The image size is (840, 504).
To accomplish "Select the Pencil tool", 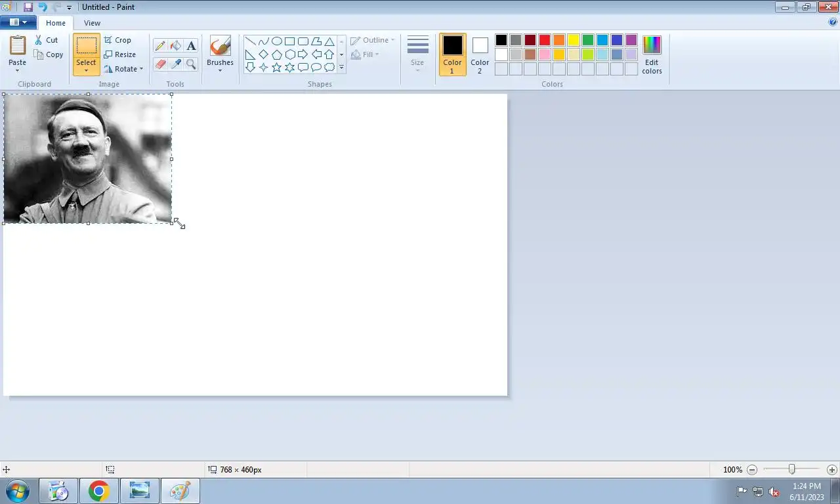I will click(160, 46).
